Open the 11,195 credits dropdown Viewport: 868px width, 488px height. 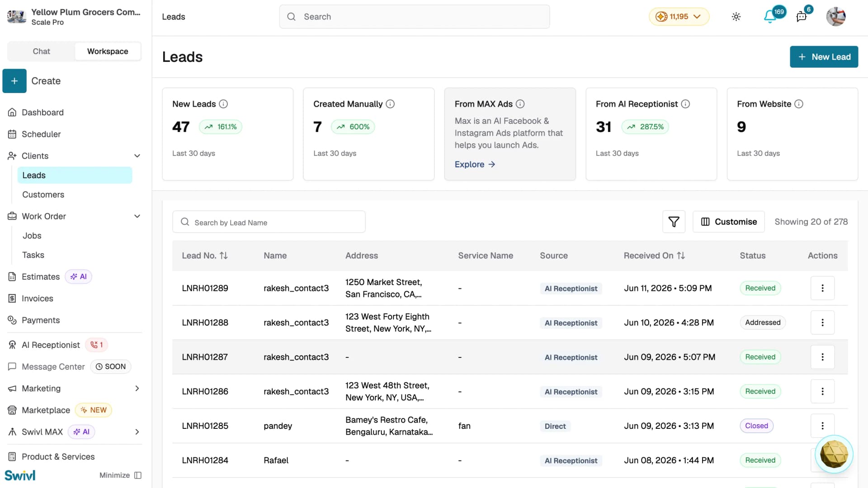(679, 17)
